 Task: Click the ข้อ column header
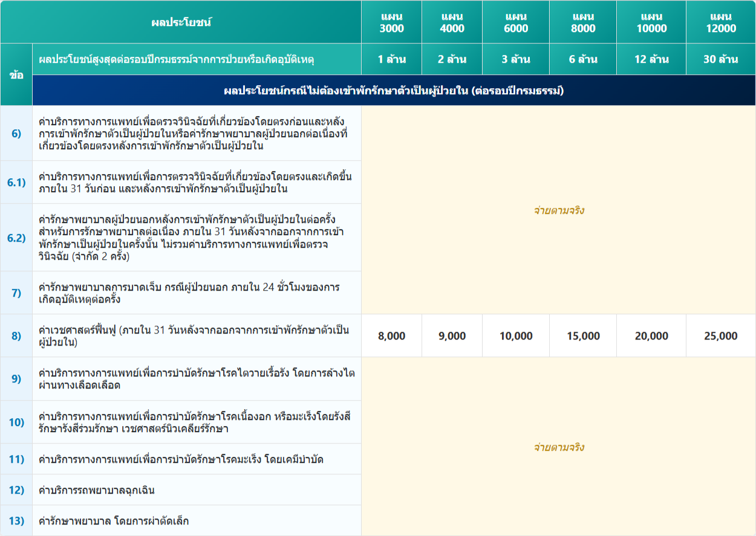click(x=16, y=75)
